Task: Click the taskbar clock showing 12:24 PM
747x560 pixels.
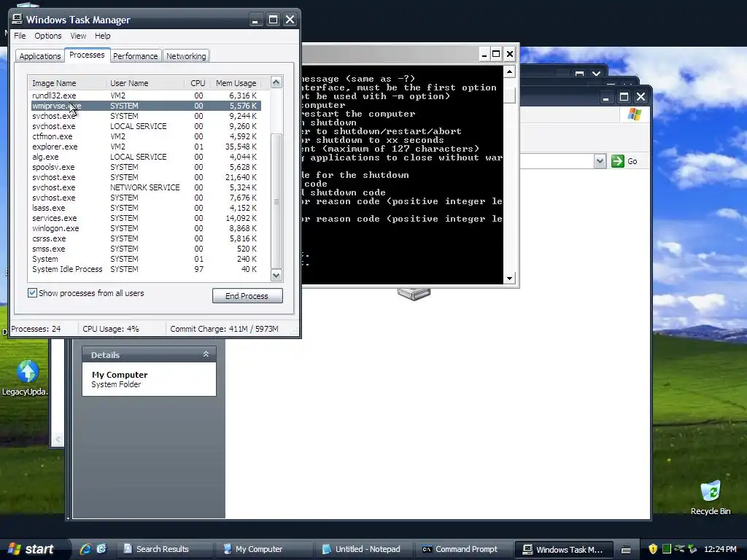Action: 720,549
